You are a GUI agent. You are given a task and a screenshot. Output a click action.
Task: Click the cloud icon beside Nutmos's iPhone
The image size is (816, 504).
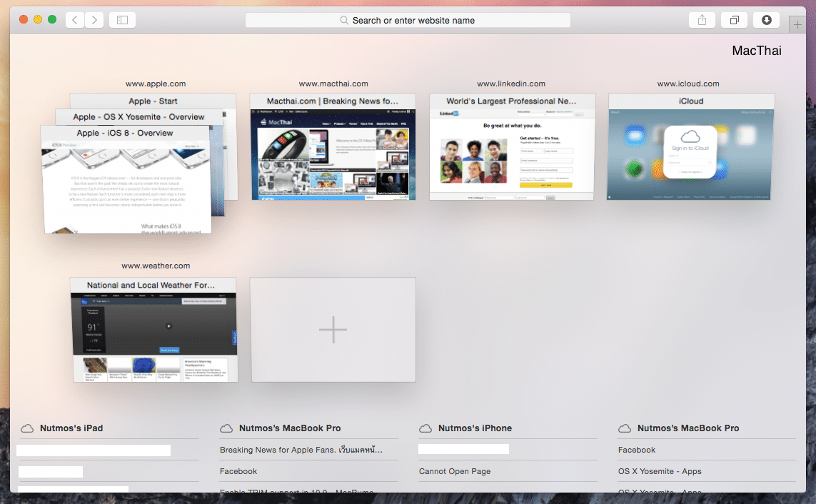click(x=425, y=428)
